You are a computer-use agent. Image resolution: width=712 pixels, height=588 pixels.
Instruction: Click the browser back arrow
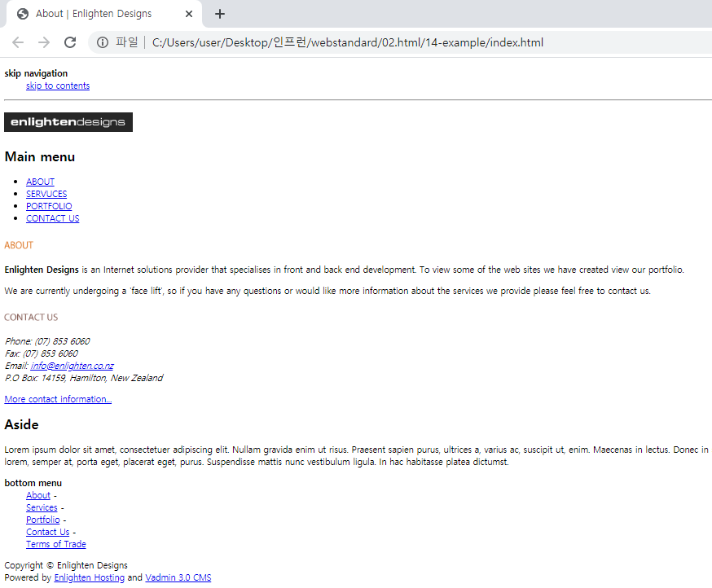(x=18, y=42)
